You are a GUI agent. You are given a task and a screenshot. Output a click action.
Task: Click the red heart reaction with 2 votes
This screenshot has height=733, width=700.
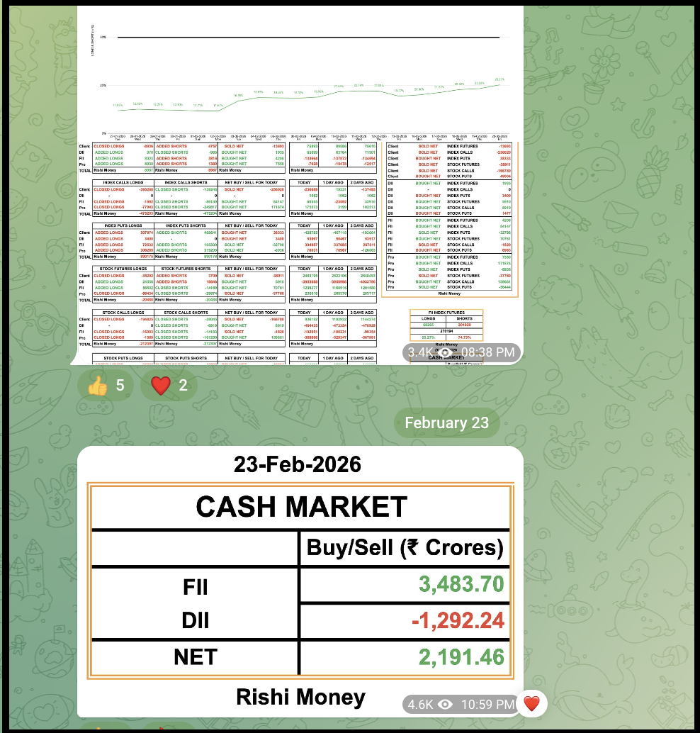click(169, 385)
